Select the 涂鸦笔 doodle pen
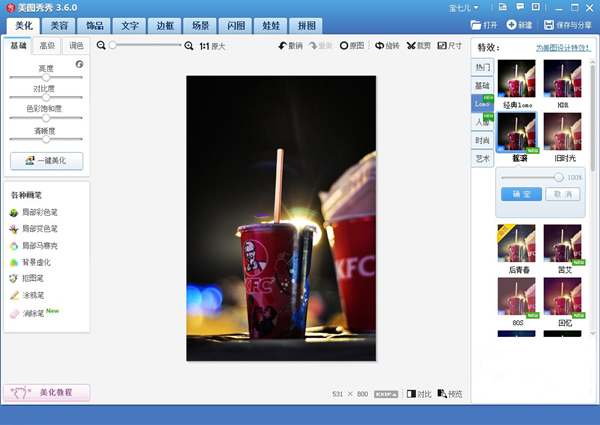 click(27, 295)
